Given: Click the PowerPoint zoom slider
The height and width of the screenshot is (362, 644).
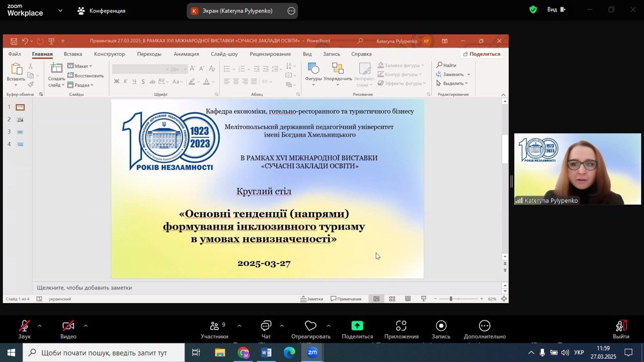Looking at the screenshot, I should (451, 299).
